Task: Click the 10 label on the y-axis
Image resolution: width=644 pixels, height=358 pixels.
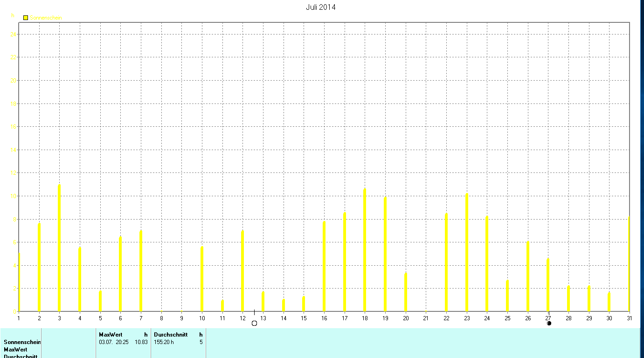Action: click(x=14, y=196)
